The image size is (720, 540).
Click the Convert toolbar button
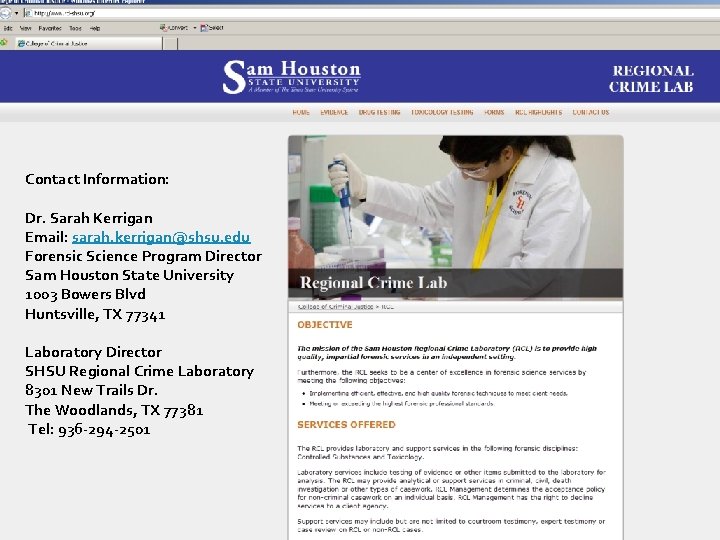pos(174,28)
